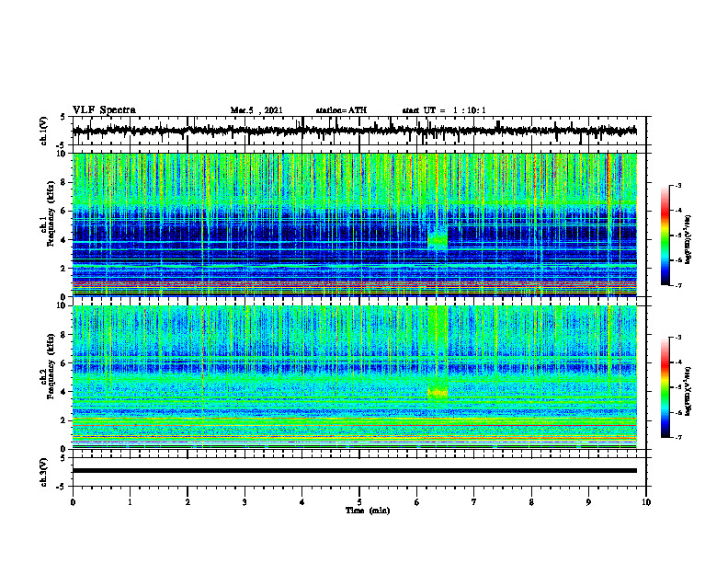Click the "Time (min)" x-axis label
The width and height of the screenshot is (728, 563).
(x=368, y=511)
